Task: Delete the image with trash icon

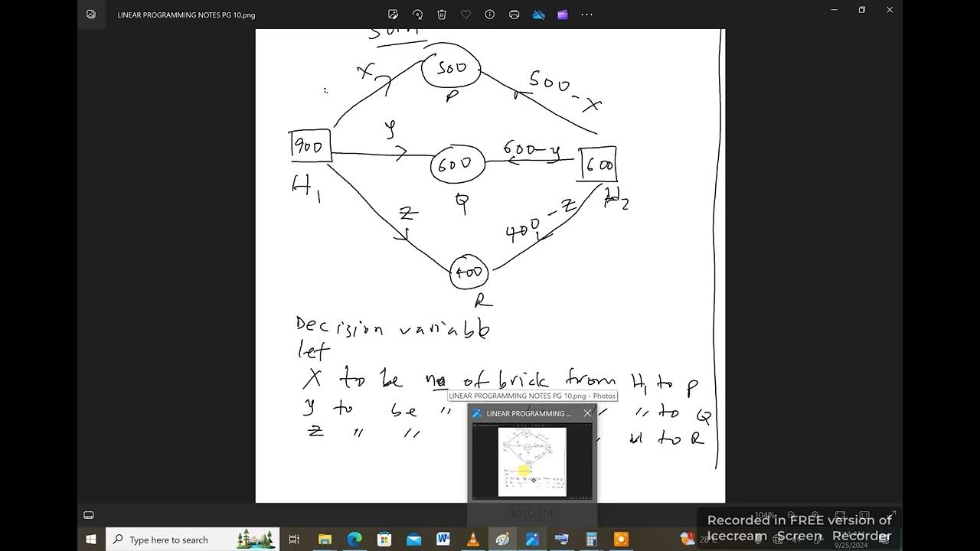Action: coord(442,15)
